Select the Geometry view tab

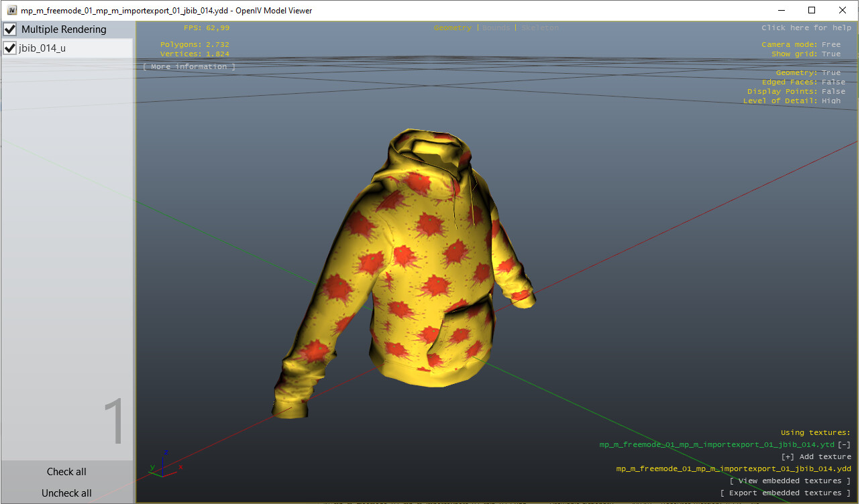pos(452,27)
